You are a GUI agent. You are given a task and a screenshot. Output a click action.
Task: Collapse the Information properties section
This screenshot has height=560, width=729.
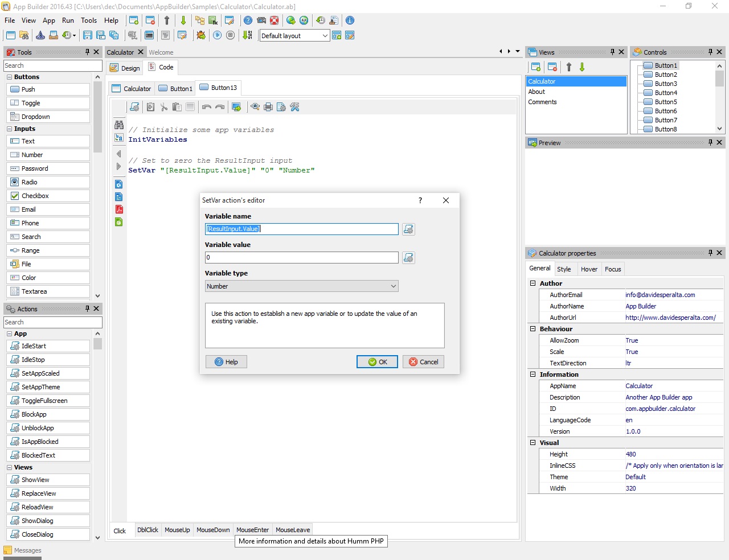533,374
